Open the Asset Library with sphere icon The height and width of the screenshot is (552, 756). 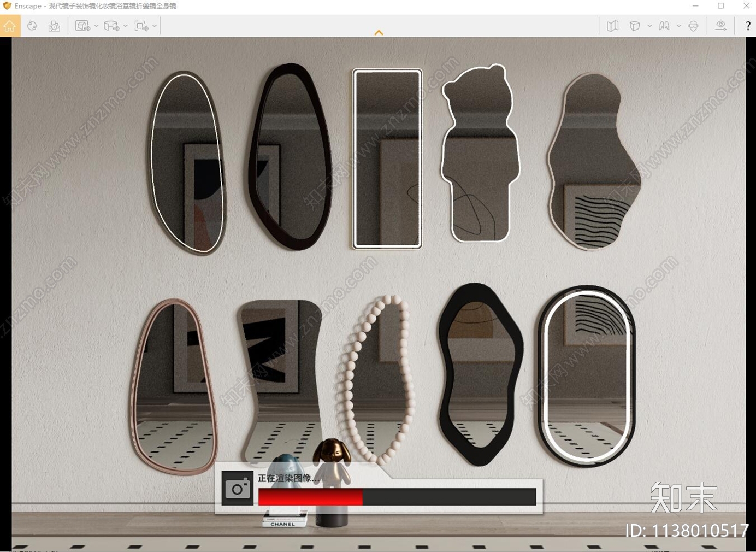click(32, 26)
